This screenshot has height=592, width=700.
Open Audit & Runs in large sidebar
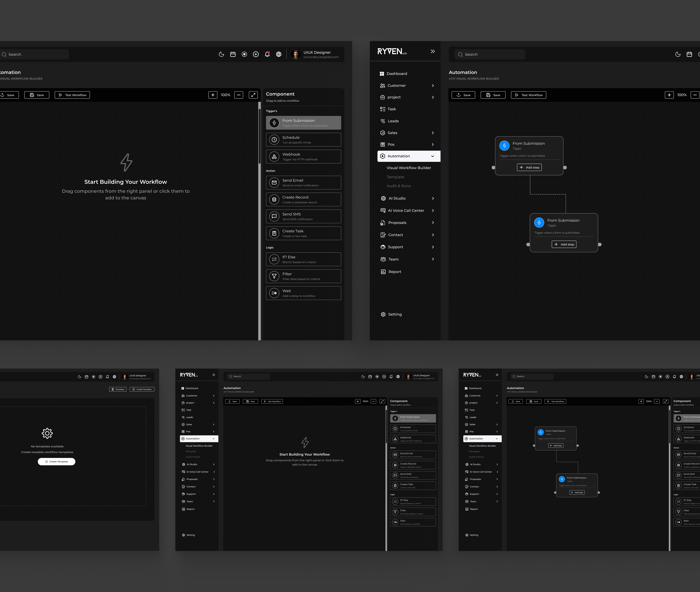[399, 186]
